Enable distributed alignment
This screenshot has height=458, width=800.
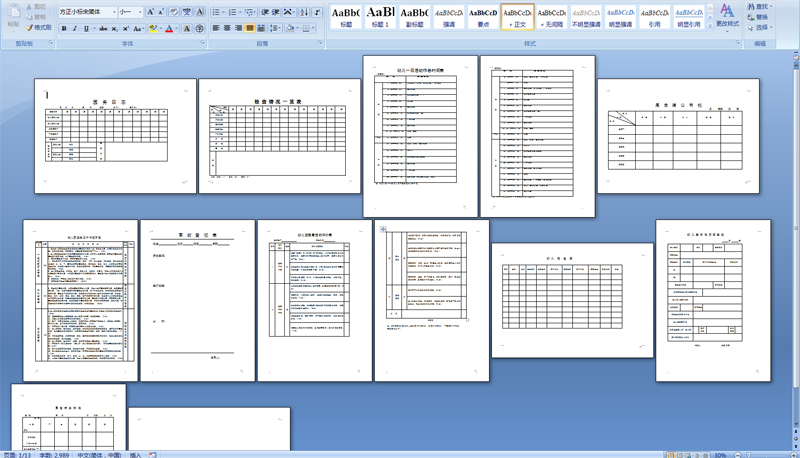pyautogui.click(x=261, y=28)
